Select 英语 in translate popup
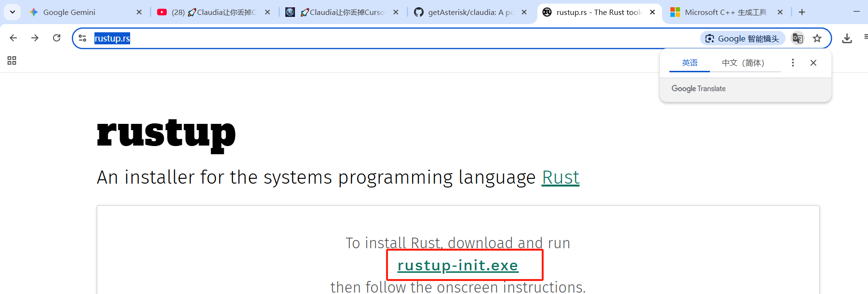This screenshot has width=868, height=294. (690, 63)
